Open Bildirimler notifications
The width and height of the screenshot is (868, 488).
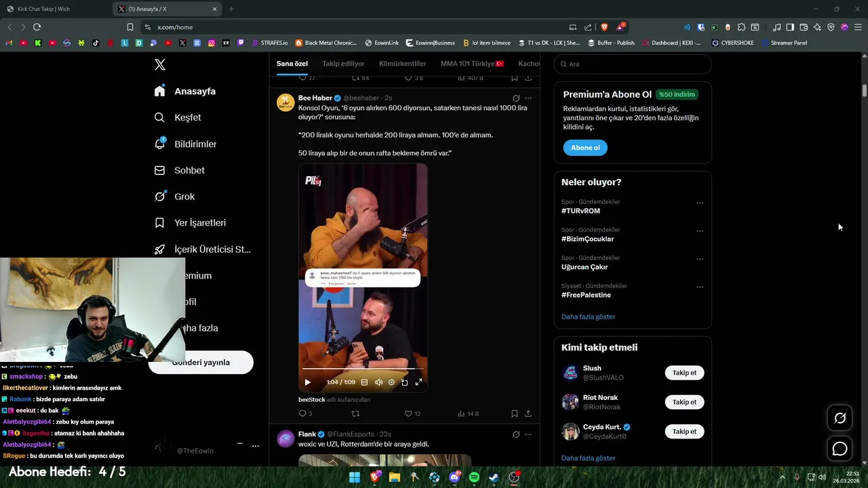click(x=186, y=144)
